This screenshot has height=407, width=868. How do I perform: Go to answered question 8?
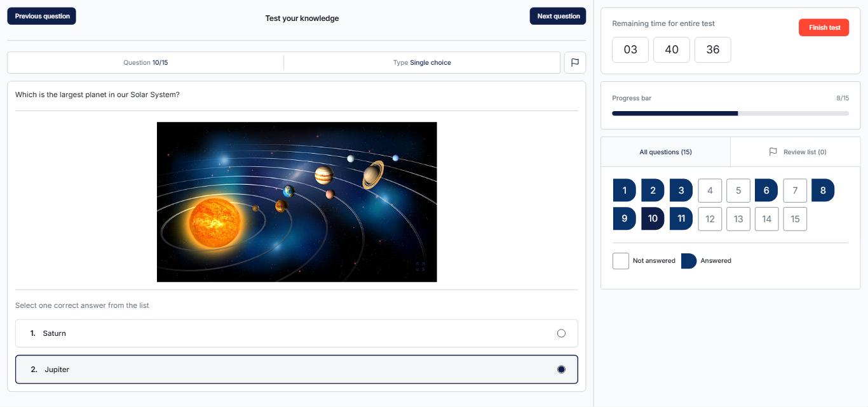823,190
